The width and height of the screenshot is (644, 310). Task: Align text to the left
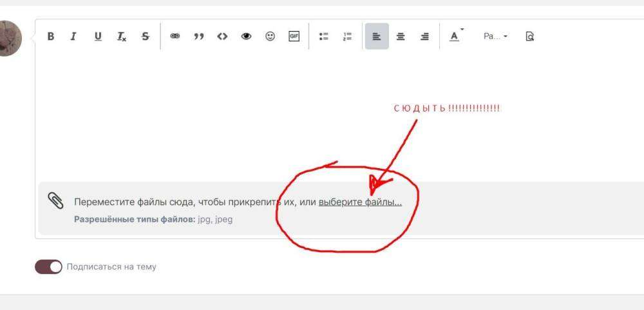377,37
